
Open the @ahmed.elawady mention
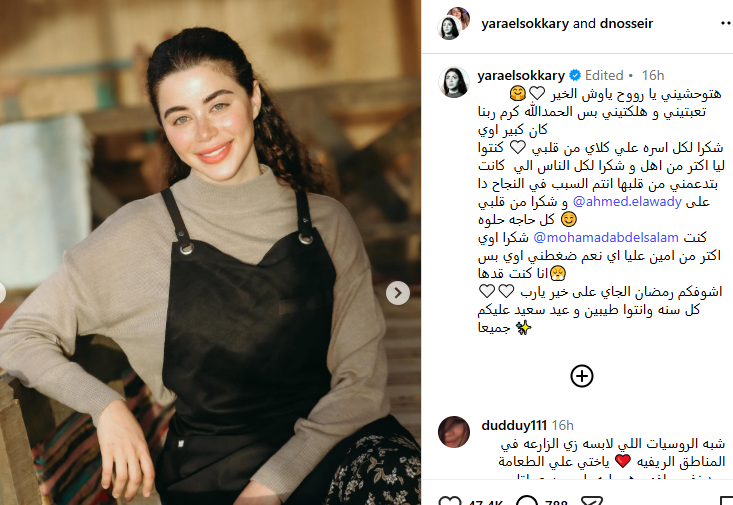click(x=627, y=202)
